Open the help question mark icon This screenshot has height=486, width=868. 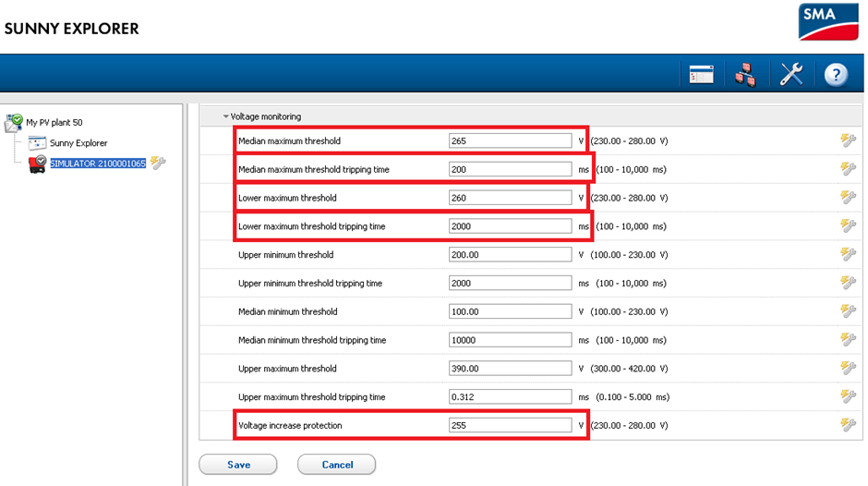tap(836, 74)
